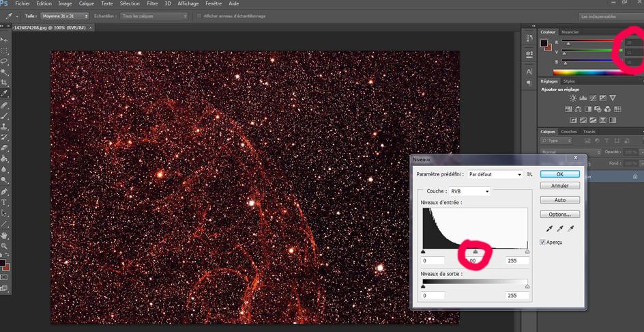Switch to the Styles tab
This screenshot has height=332, width=644.
tap(569, 81)
